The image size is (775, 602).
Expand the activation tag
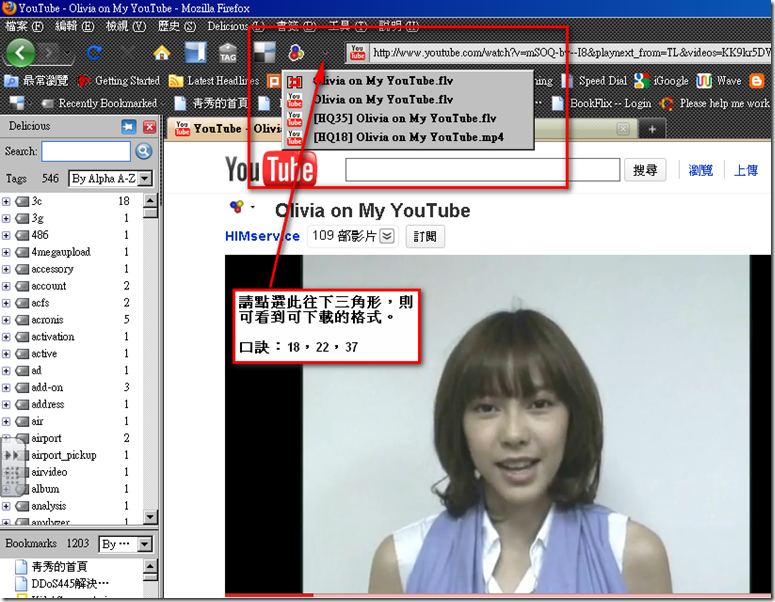coord(6,337)
